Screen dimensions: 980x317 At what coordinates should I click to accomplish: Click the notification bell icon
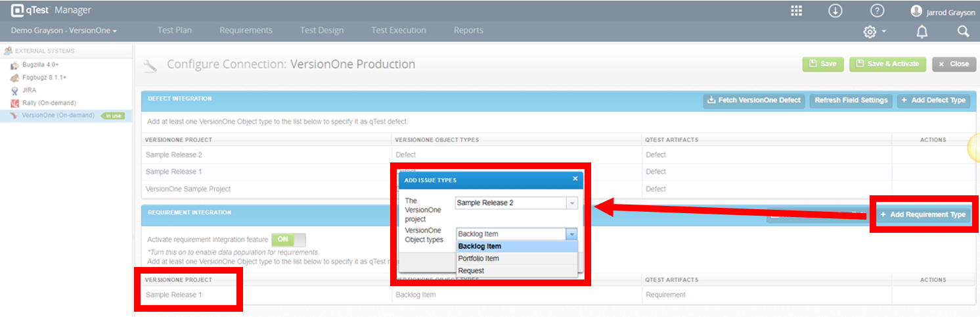[x=922, y=32]
